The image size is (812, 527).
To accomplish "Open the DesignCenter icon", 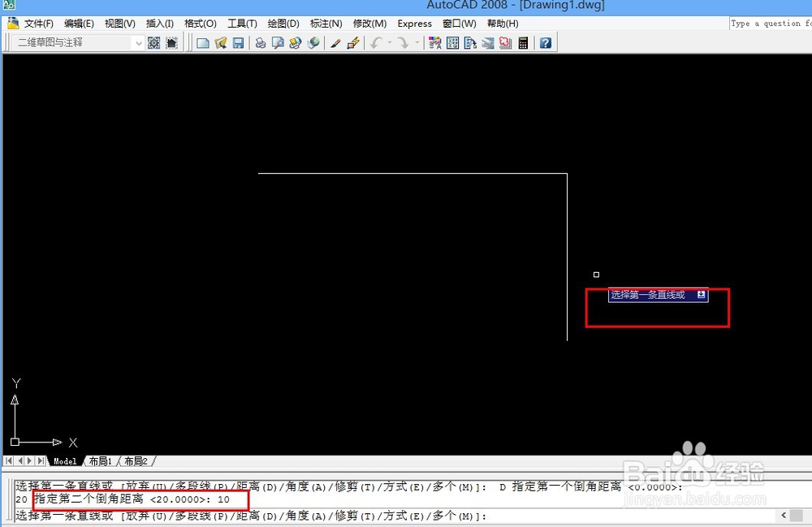I will point(452,43).
